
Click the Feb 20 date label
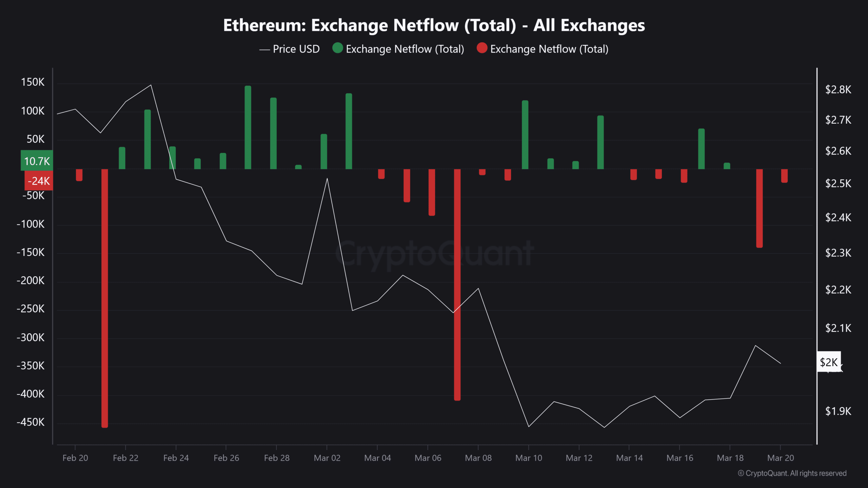[x=75, y=458]
